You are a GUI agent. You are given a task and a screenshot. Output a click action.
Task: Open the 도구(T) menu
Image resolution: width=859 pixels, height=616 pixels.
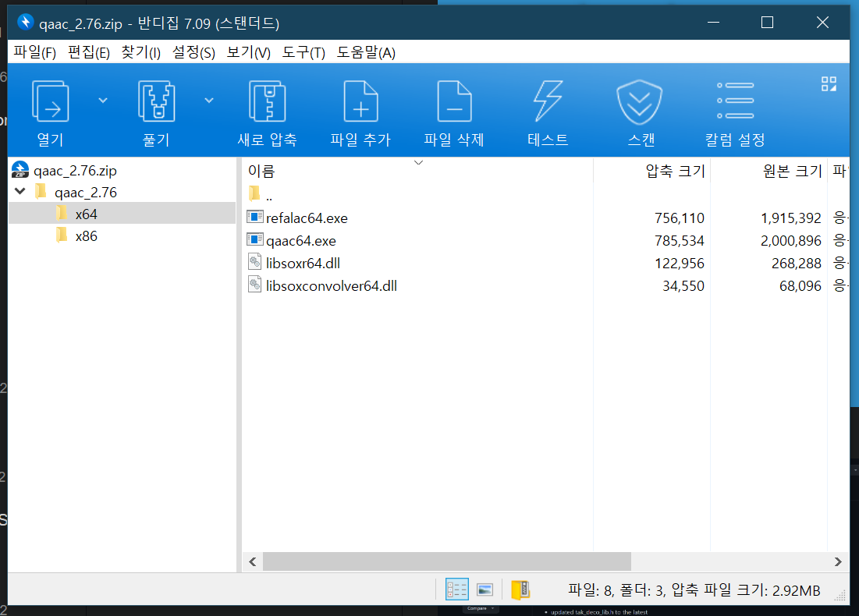pos(303,52)
